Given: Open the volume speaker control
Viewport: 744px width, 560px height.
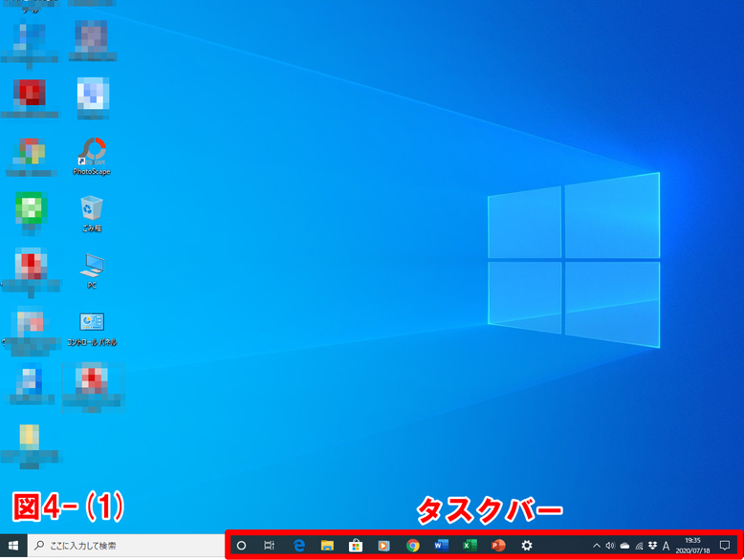Looking at the screenshot, I should 610,546.
